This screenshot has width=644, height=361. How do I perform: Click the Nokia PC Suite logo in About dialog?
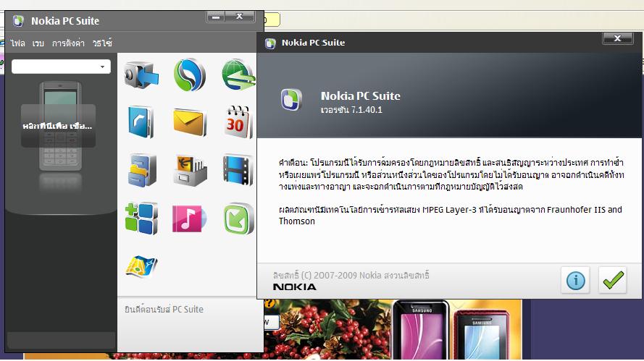(x=291, y=100)
